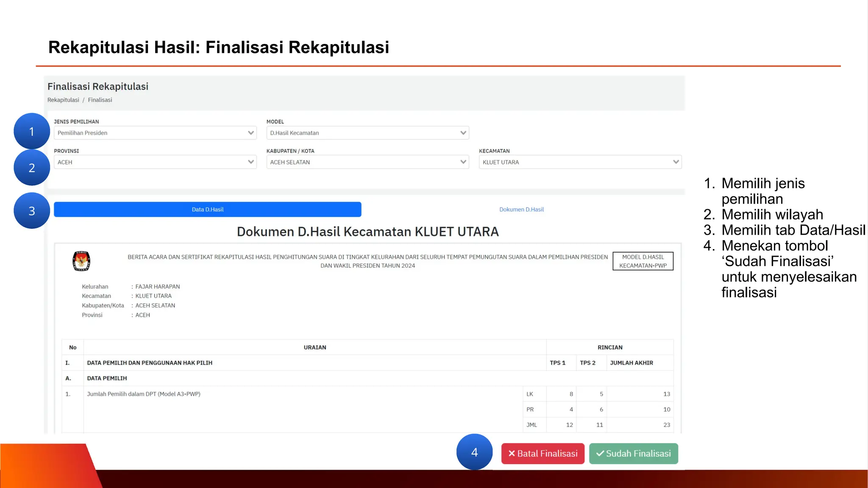The width and height of the screenshot is (868, 488).
Task: Click the blue step 2 circle
Action: [x=32, y=168]
